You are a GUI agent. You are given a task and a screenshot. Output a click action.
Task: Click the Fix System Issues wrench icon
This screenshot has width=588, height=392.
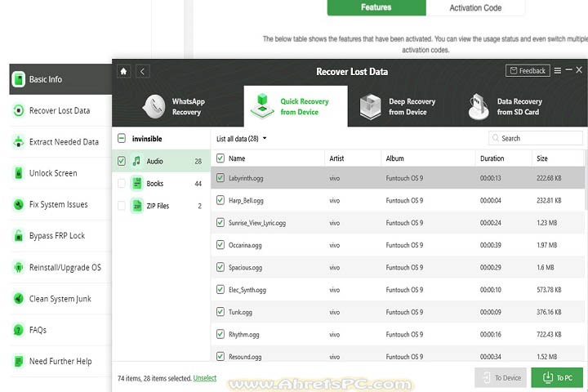[18, 204]
